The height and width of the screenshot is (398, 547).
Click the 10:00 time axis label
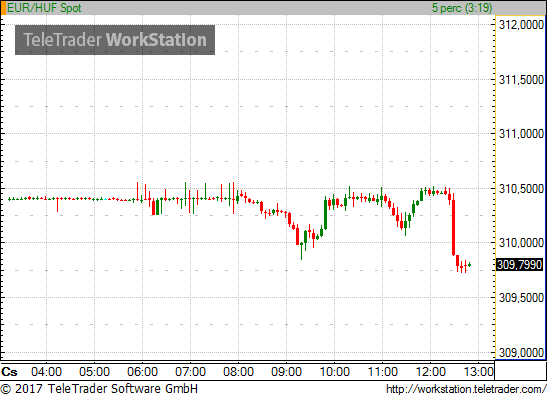coord(334,372)
